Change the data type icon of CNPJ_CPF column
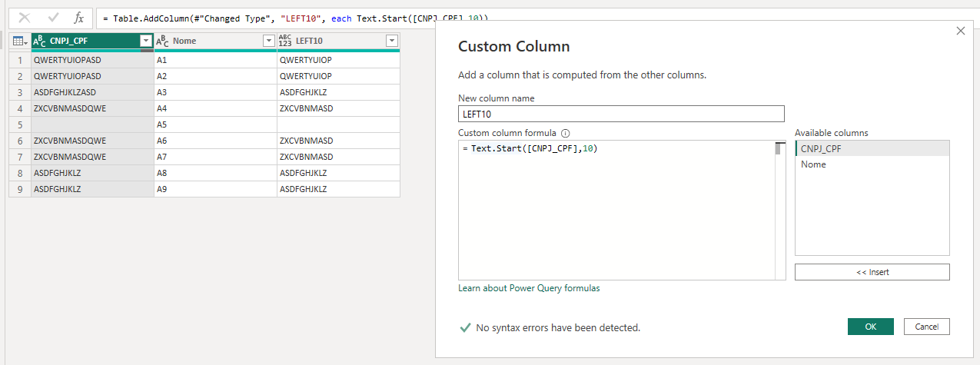Image resolution: width=980 pixels, height=365 pixels. [x=39, y=41]
